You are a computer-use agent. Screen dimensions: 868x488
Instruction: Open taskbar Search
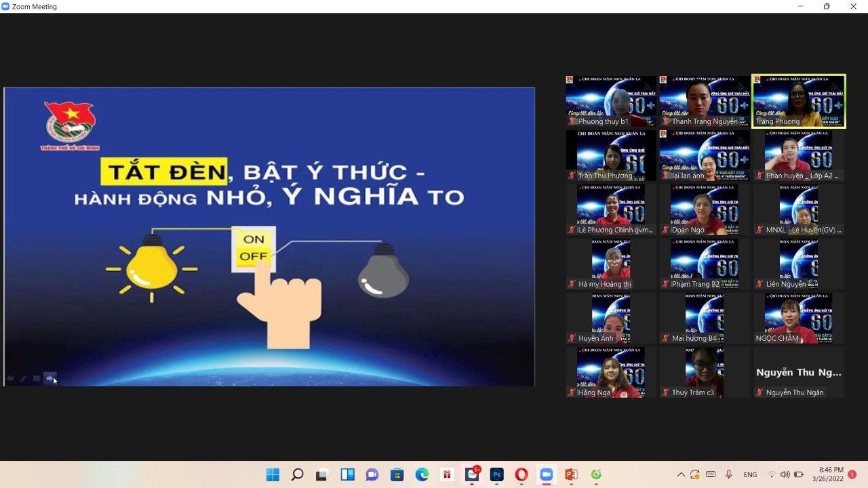tap(297, 474)
